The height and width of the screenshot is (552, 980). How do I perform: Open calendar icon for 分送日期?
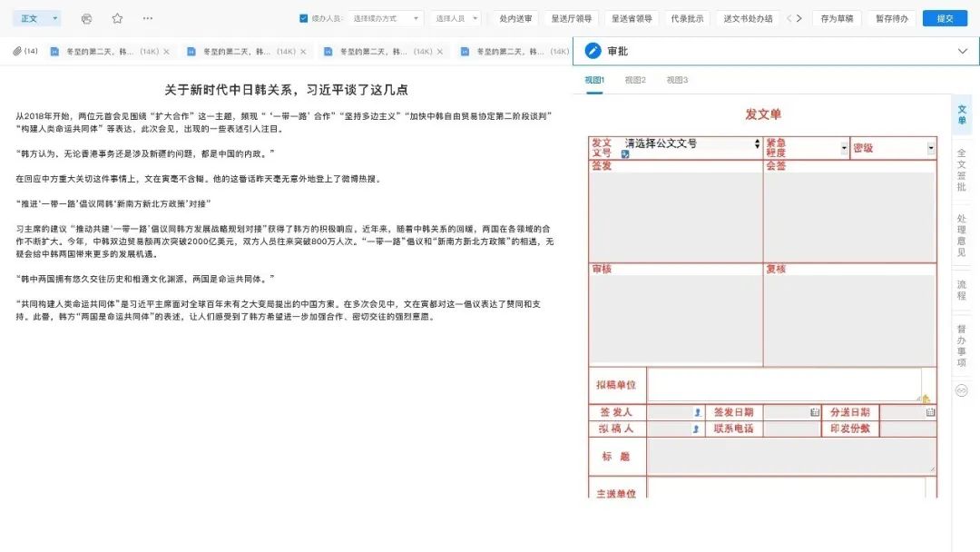pos(930,412)
